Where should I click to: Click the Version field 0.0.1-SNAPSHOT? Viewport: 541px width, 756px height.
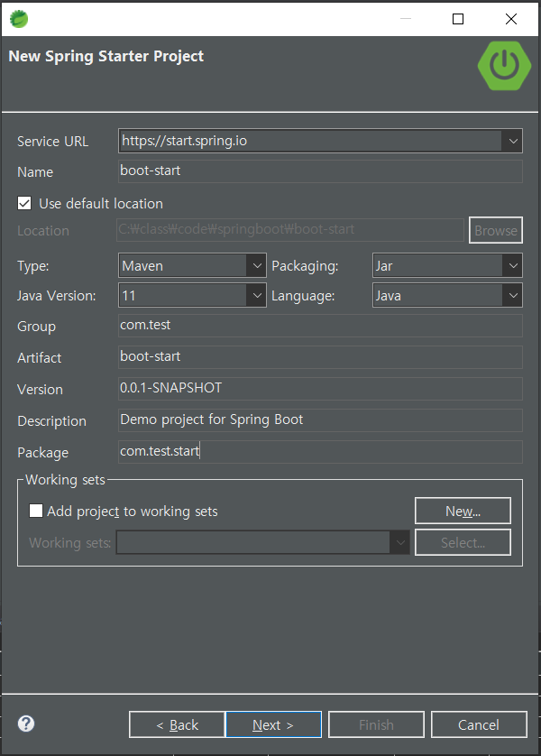(x=320, y=389)
